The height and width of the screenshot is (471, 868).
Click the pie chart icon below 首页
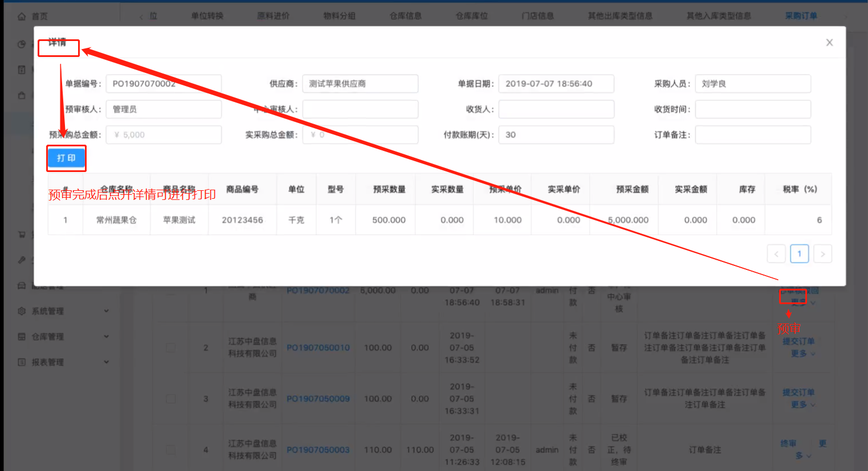[x=22, y=44]
